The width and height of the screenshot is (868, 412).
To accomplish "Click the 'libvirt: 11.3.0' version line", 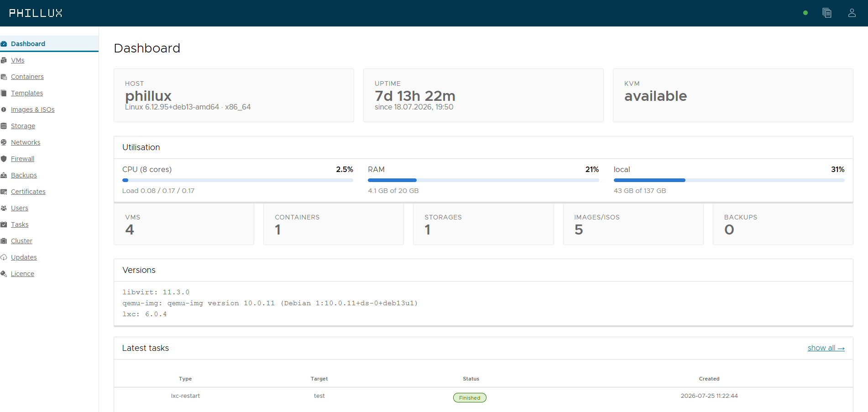I will coord(156,292).
